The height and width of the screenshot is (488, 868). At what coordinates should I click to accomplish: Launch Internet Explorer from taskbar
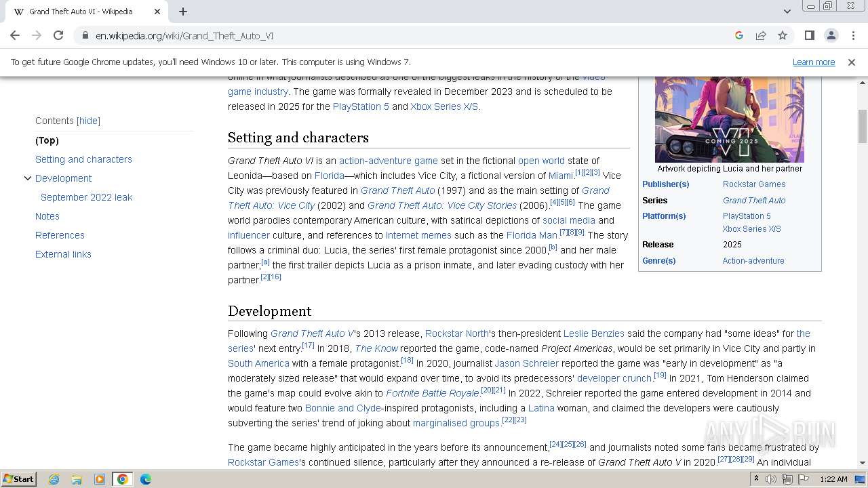[54, 479]
